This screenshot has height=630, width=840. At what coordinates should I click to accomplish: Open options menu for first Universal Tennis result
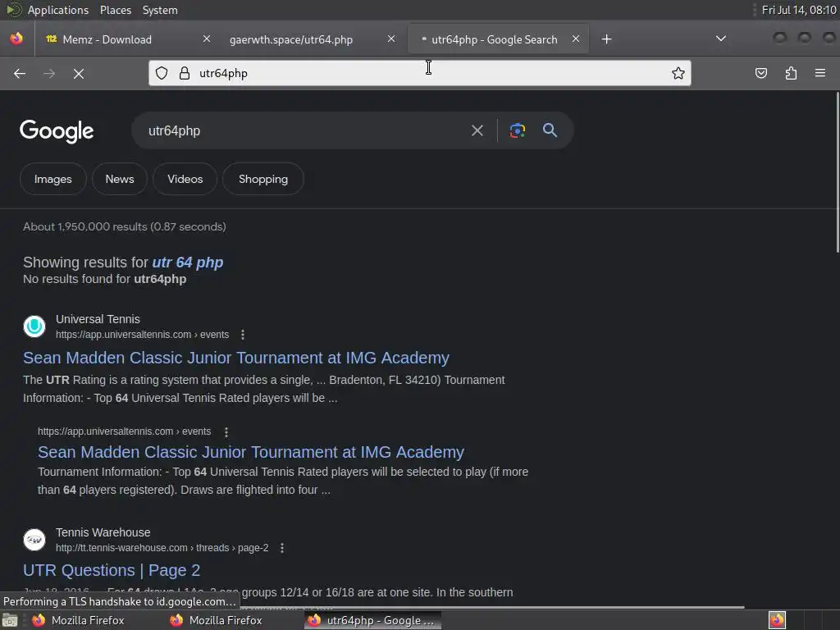243,335
